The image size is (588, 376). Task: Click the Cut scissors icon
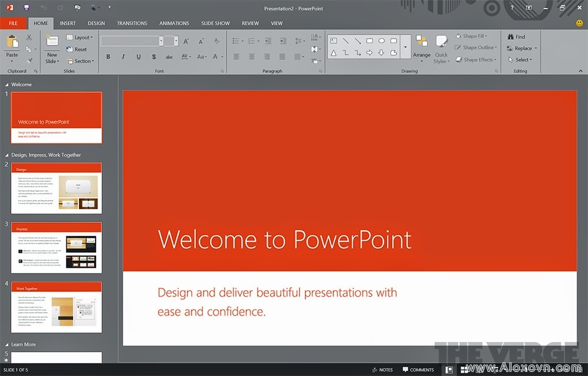(x=29, y=37)
